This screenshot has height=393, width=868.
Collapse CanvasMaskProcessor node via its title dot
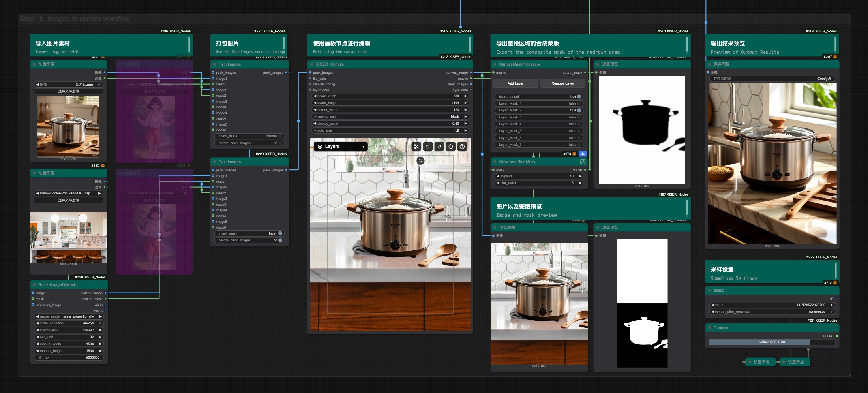[495, 64]
